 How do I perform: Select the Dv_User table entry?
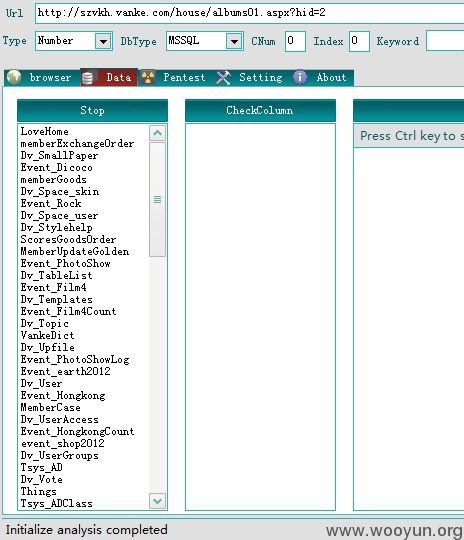41,383
